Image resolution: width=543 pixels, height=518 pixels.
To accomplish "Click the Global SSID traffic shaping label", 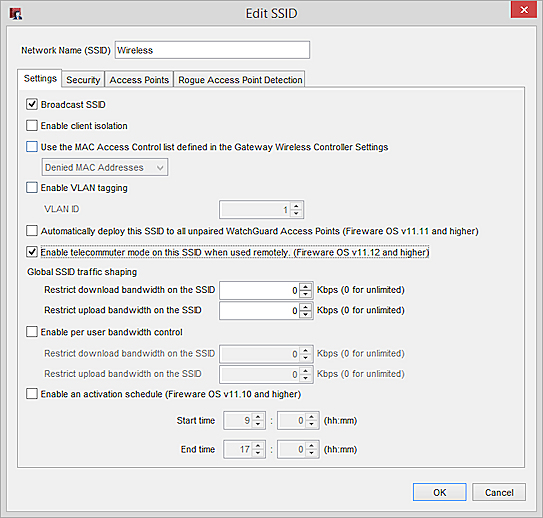I will coord(82,272).
